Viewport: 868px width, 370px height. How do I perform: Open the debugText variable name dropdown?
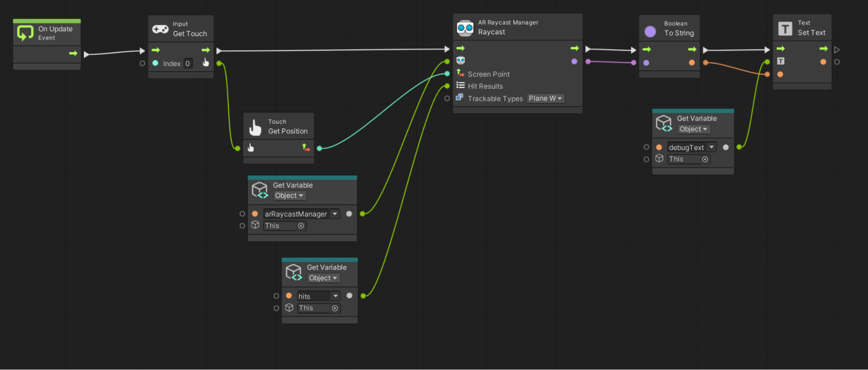[x=711, y=147]
